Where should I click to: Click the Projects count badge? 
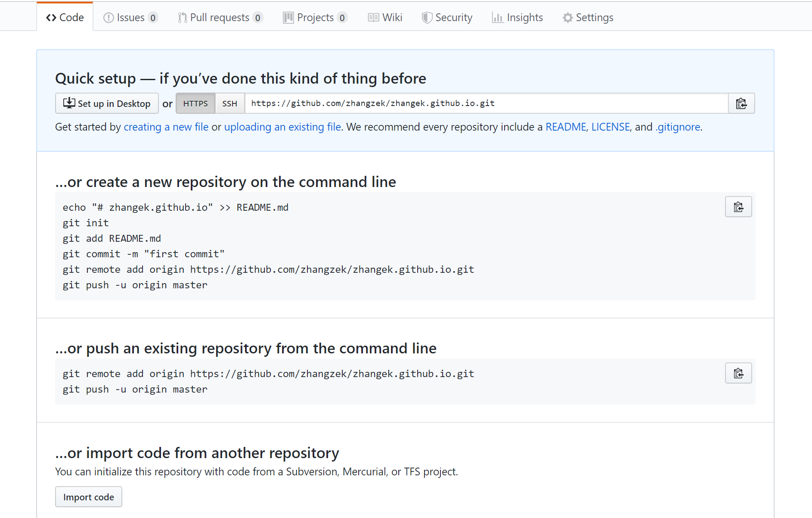point(342,18)
